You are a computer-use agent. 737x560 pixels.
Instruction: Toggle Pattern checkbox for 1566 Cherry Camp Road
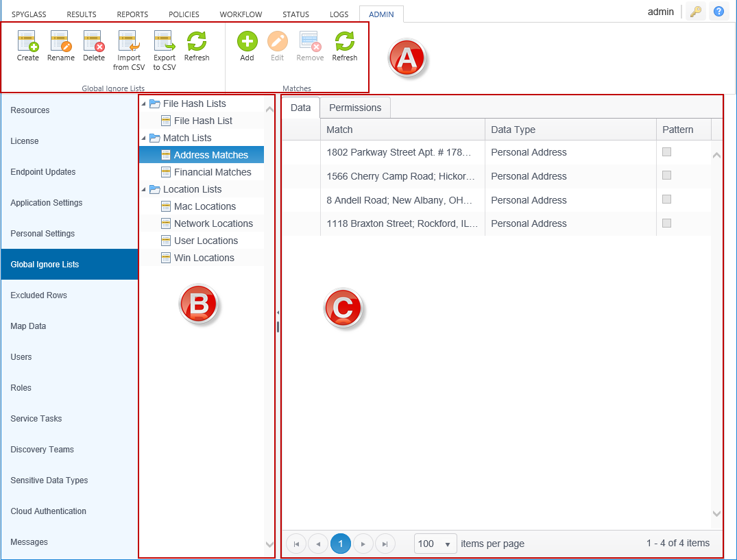[666, 175]
